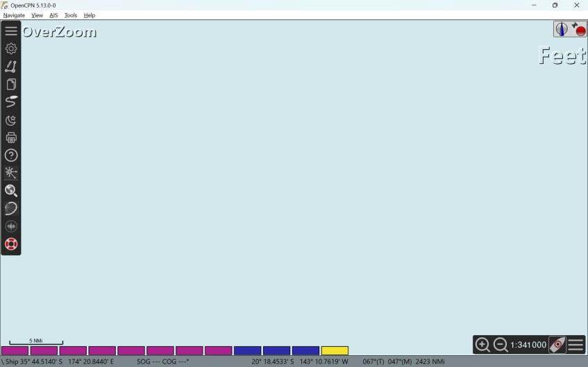Screen dimensions: 588x367
Task: Toggle the compass north-up indicator
Action: 562,29
